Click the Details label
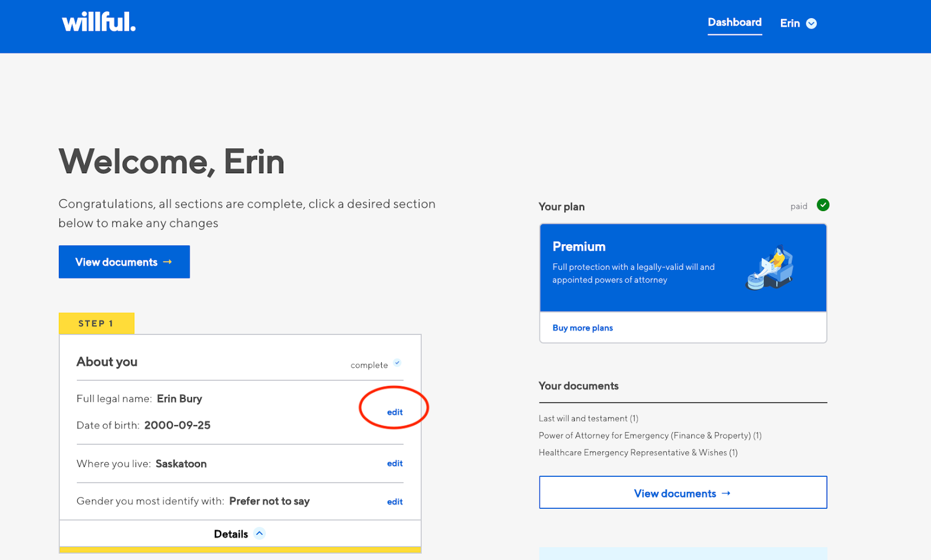Image resolution: width=931 pixels, height=560 pixels. click(x=230, y=534)
